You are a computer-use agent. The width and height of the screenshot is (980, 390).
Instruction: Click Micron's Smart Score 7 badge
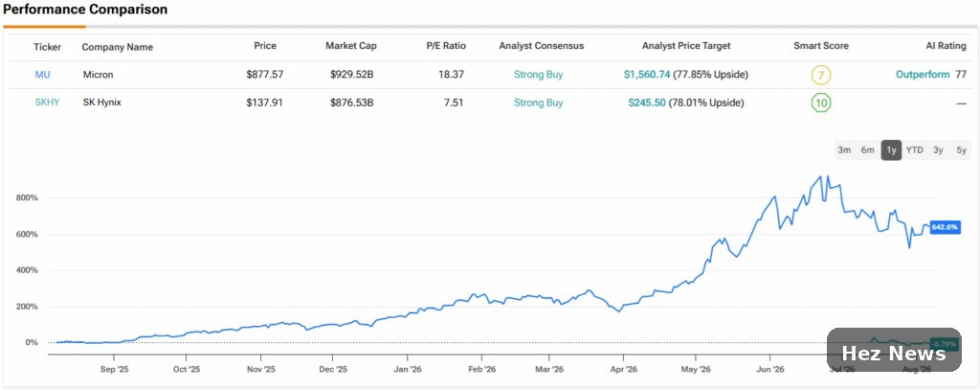[820, 75]
